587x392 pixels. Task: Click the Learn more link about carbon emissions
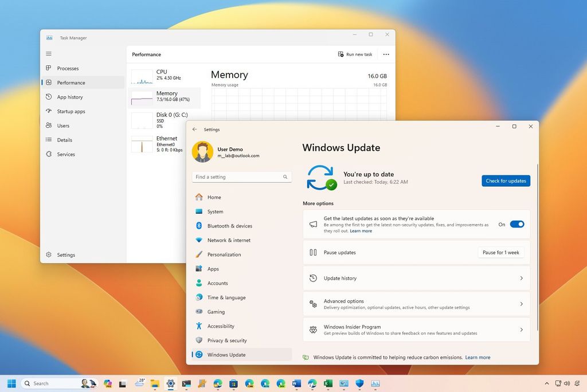pos(478,357)
